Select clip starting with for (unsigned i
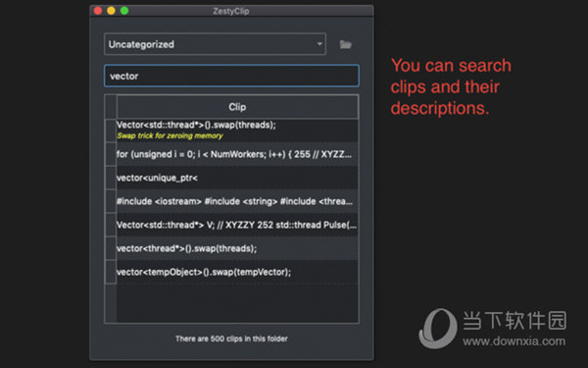588x368 pixels. [x=237, y=154]
